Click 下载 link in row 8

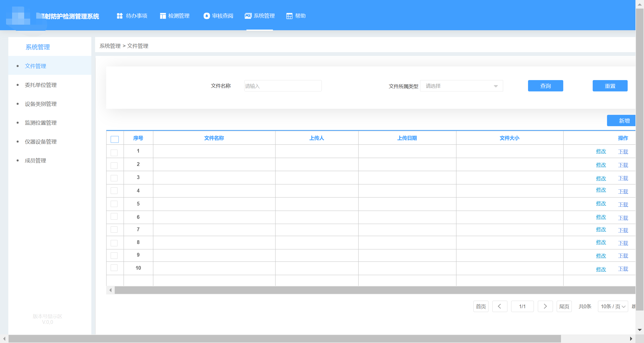pos(623,243)
